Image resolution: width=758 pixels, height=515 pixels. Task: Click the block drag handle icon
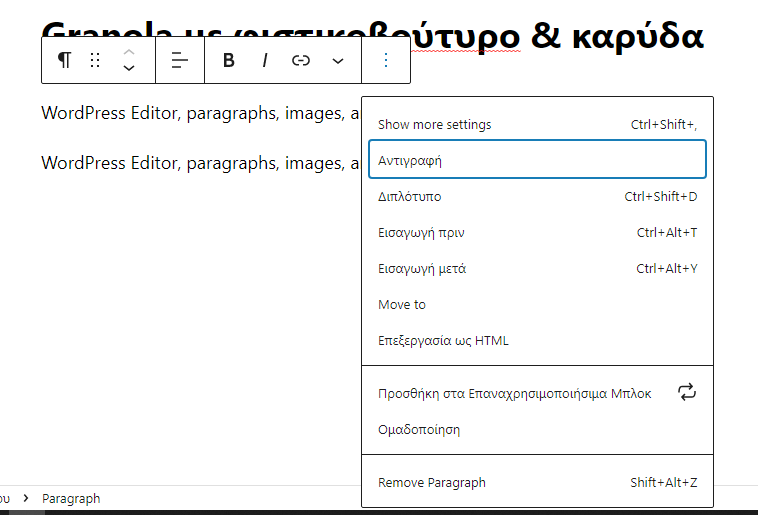tap(95, 60)
